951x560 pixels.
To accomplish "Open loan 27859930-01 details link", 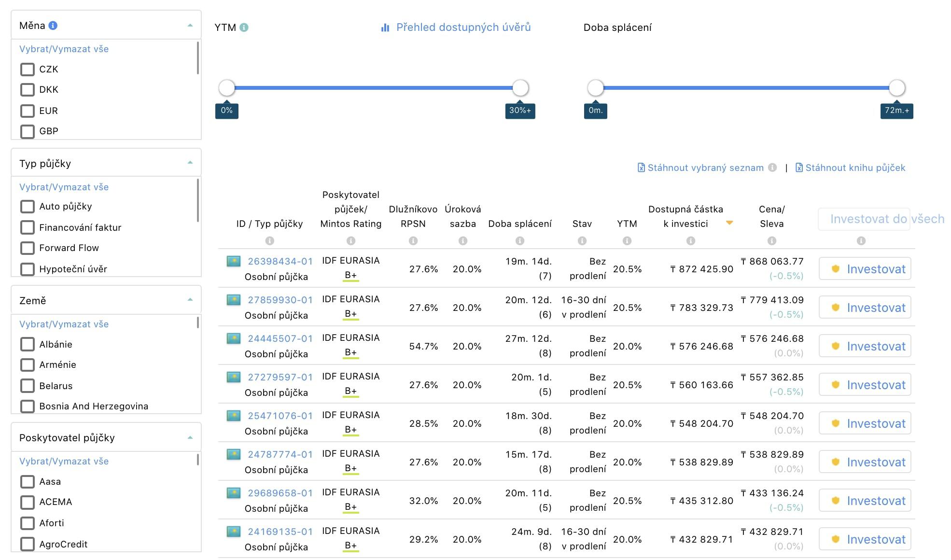I will tap(280, 300).
